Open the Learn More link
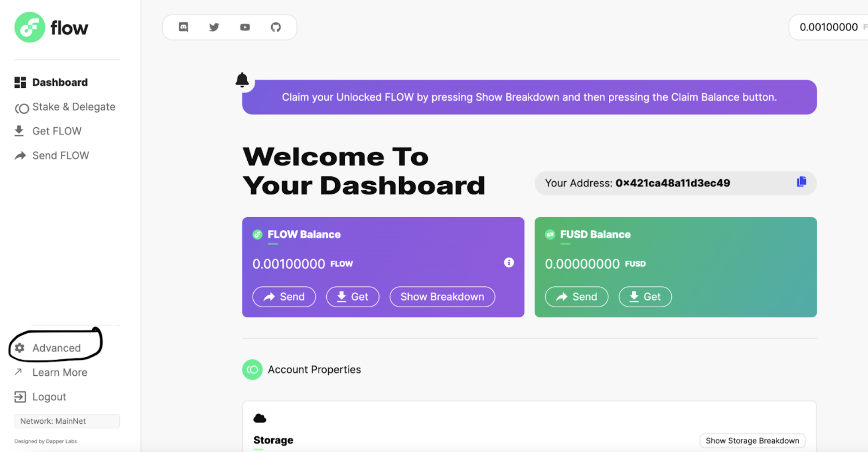Screen dimensions: 868x452 click(x=51, y=372)
